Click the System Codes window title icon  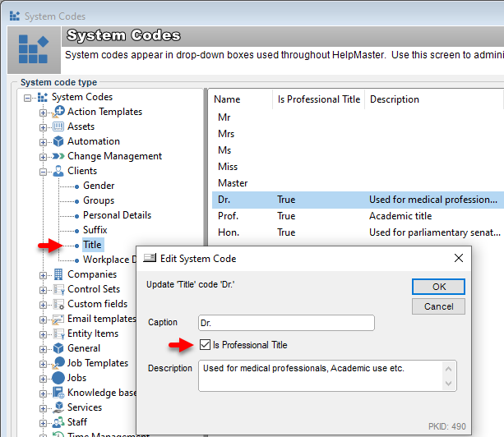15,16
